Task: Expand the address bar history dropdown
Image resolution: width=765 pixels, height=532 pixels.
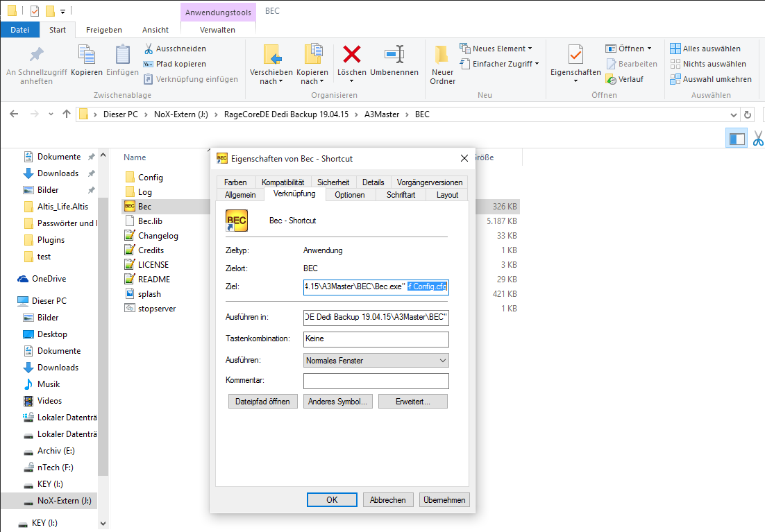Action: (x=734, y=114)
